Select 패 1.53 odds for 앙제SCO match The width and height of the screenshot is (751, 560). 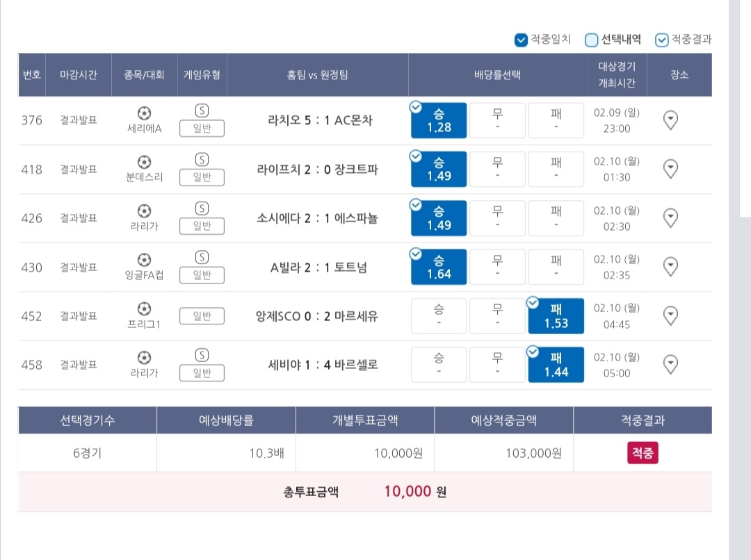pyautogui.click(x=556, y=316)
